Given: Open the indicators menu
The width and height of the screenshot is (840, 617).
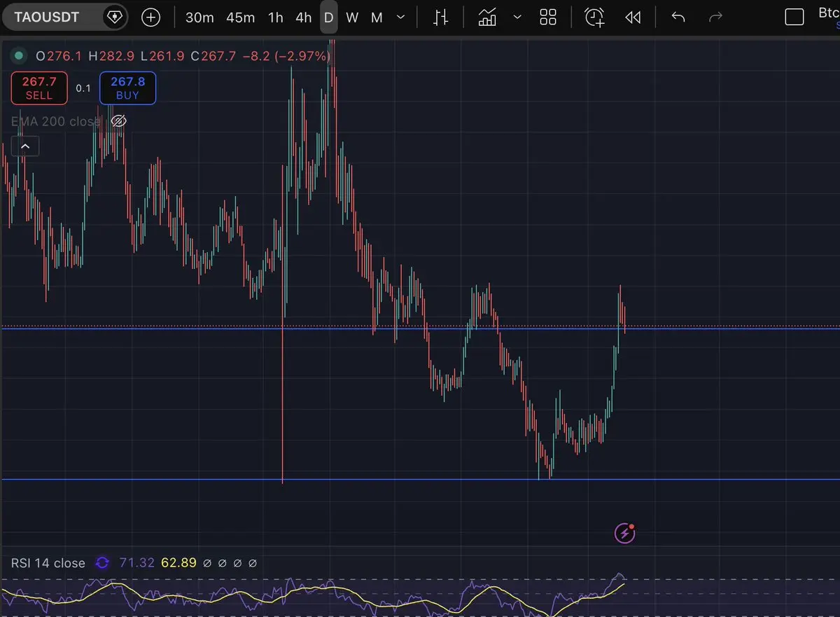Looking at the screenshot, I should pyautogui.click(x=487, y=18).
